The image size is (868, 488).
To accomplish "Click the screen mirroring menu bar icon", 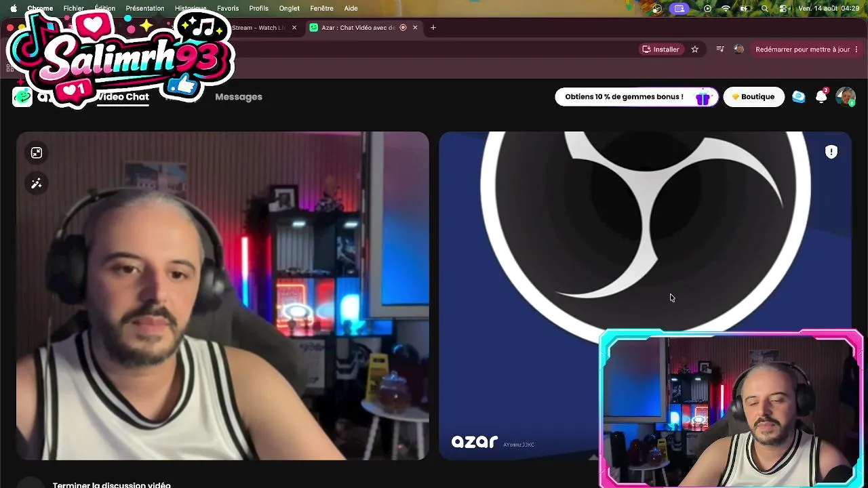I will coord(679,8).
